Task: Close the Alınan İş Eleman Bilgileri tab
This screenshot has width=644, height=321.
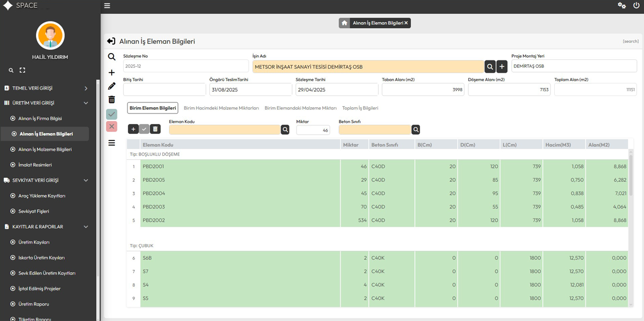Action: pyautogui.click(x=406, y=23)
